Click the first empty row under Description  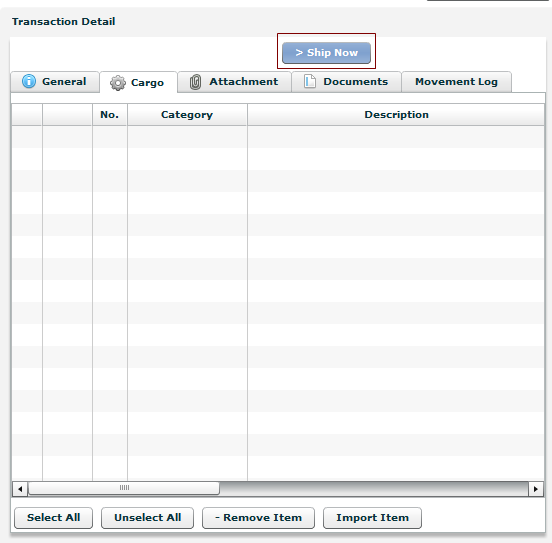click(396, 137)
